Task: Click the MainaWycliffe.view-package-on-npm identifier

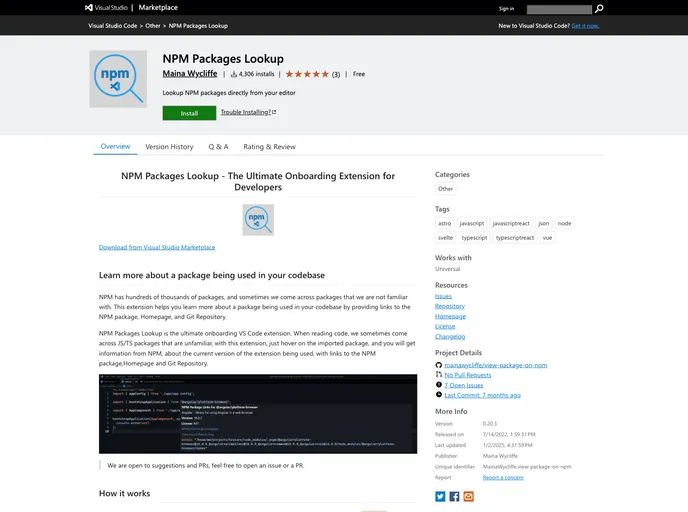Action: tap(527, 467)
